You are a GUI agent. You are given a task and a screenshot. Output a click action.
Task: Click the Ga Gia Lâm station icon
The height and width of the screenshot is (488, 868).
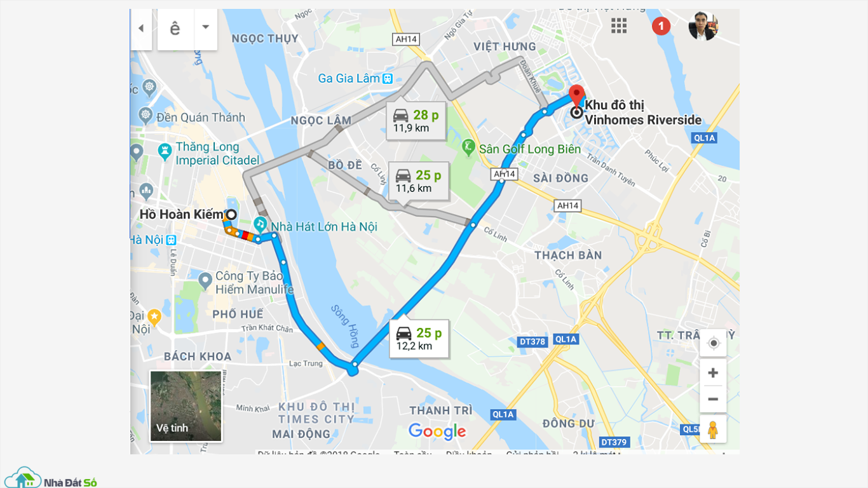[x=387, y=79]
